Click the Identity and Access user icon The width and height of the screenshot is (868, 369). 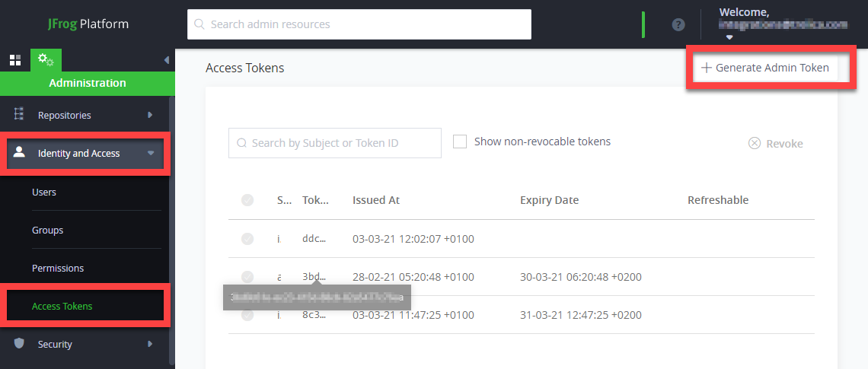(x=20, y=153)
